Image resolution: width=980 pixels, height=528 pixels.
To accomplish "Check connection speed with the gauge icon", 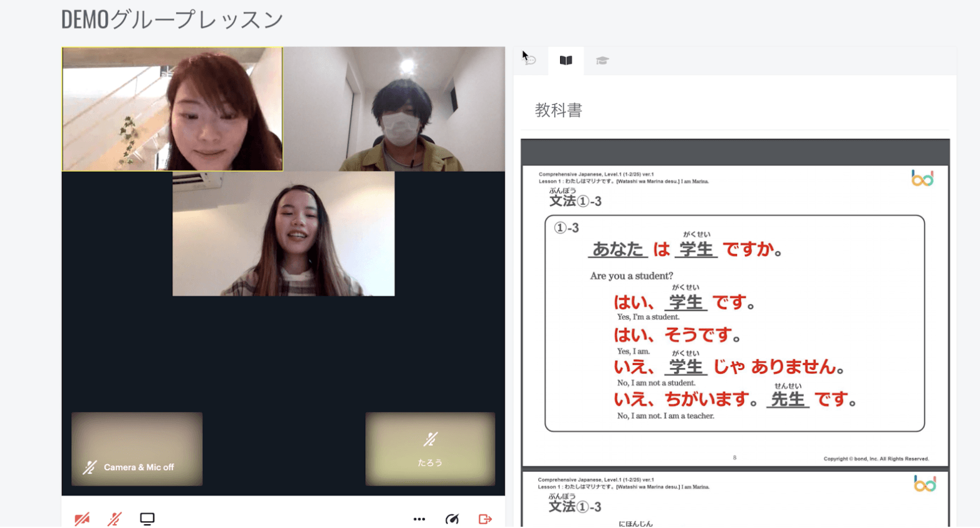I will click(452, 519).
